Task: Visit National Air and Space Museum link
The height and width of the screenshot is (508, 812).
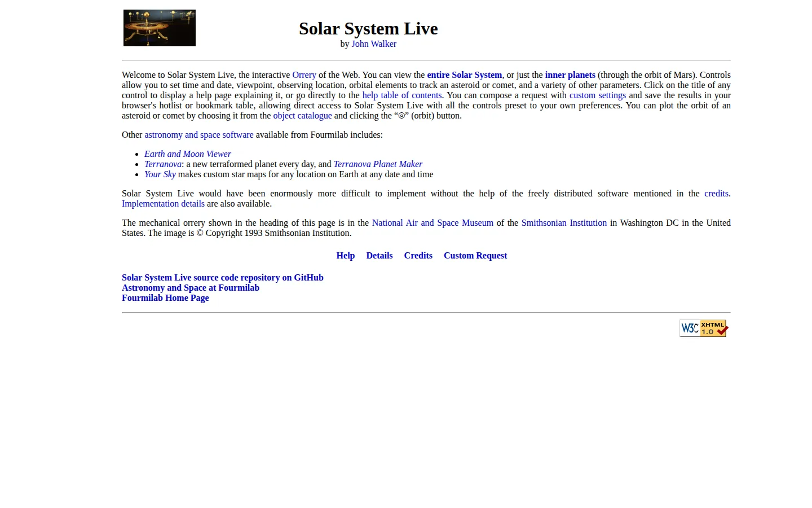Action: point(433,223)
